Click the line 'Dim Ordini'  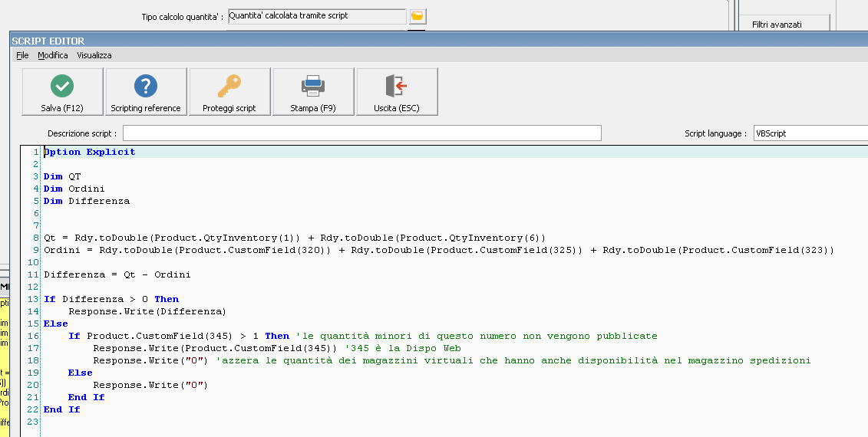[x=74, y=189]
